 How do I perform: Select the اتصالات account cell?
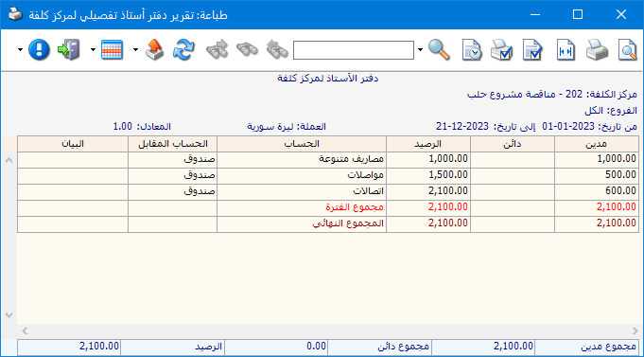click(x=302, y=192)
